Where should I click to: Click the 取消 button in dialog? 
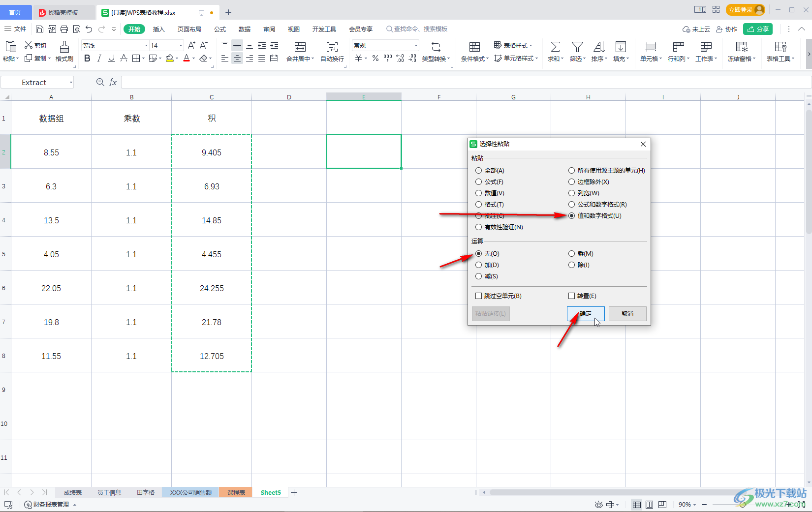[627, 314]
